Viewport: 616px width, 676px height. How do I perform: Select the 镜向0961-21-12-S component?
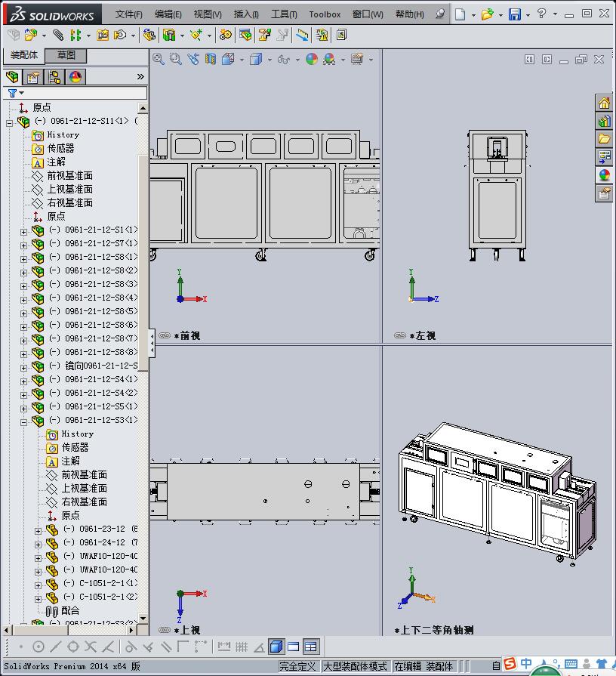coord(101,366)
